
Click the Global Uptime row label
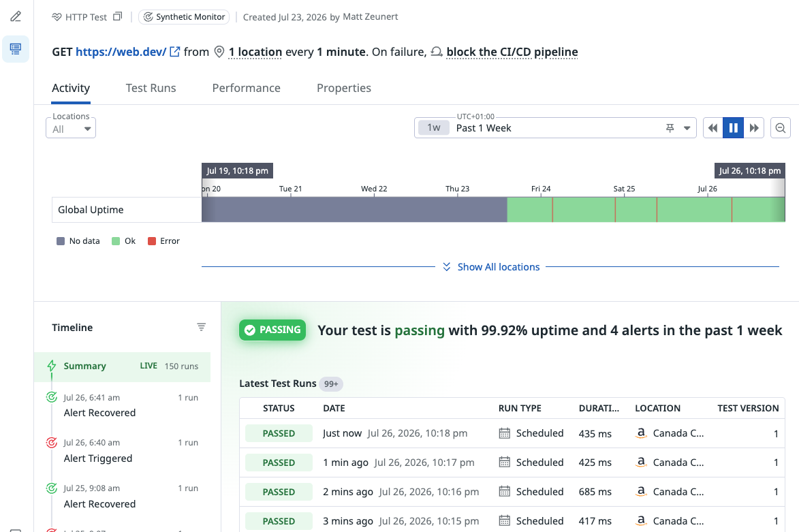click(91, 210)
